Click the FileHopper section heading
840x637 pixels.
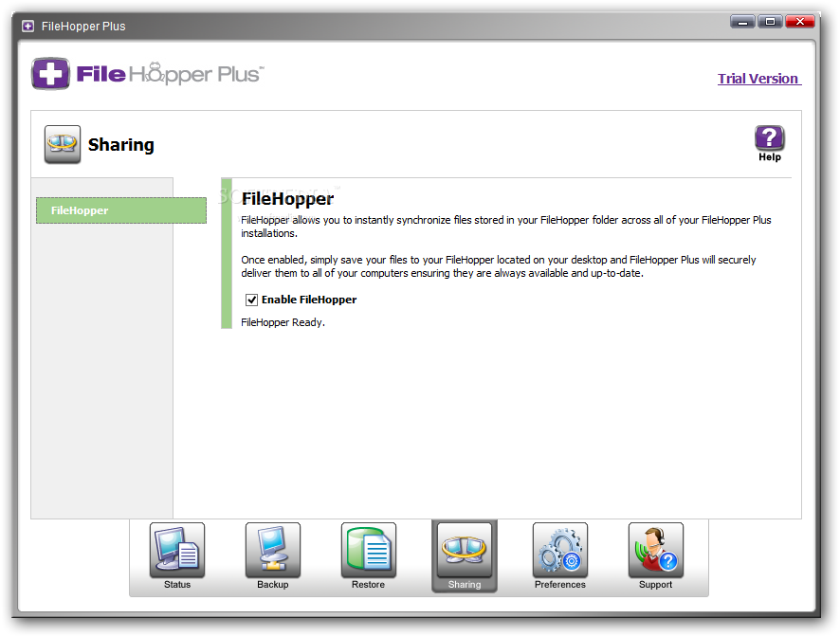click(287, 199)
